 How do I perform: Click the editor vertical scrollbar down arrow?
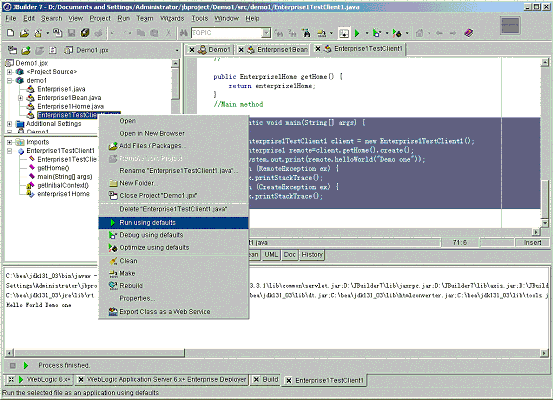(x=545, y=223)
